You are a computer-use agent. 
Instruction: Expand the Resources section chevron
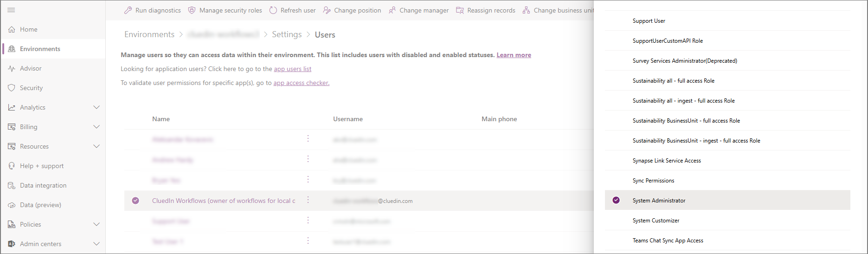click(96, 146)
